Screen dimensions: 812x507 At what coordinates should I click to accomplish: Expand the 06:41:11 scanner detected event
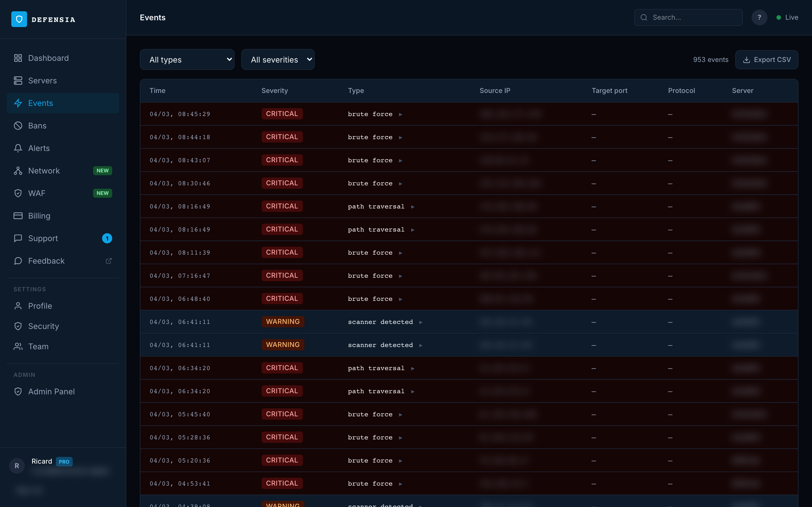[x=421, y=322]
